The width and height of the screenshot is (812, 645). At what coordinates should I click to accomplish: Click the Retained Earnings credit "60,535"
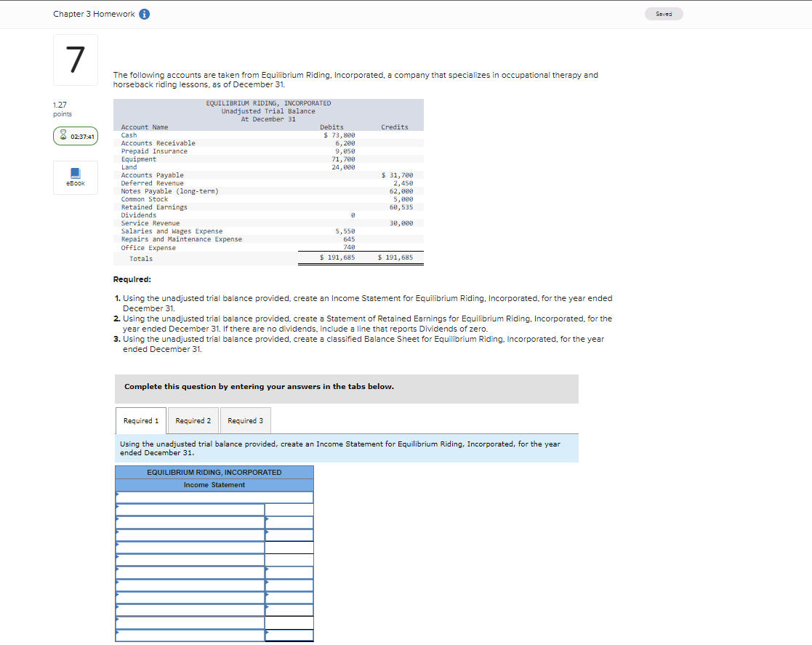click(x=401, y=207)
